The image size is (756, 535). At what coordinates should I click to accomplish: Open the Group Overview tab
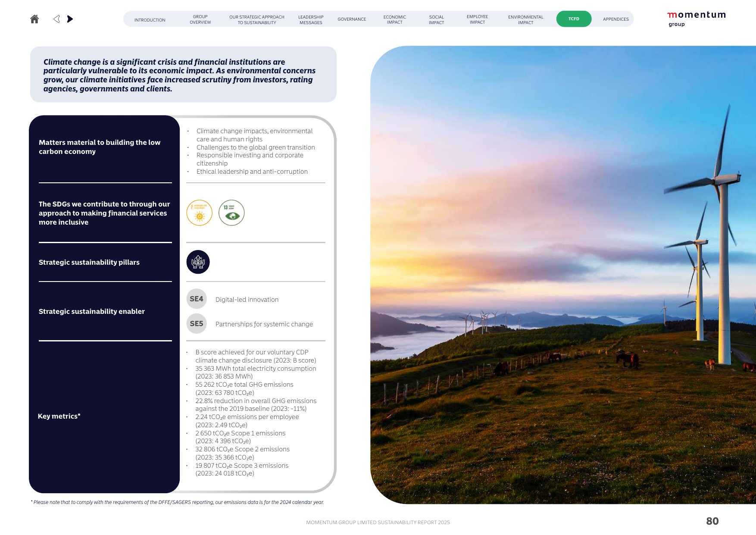pos(200,19)
